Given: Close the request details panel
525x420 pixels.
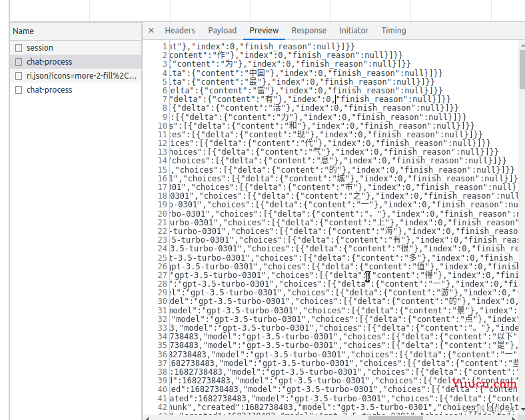Looking at the screenshot, I should tap(151, 31).
